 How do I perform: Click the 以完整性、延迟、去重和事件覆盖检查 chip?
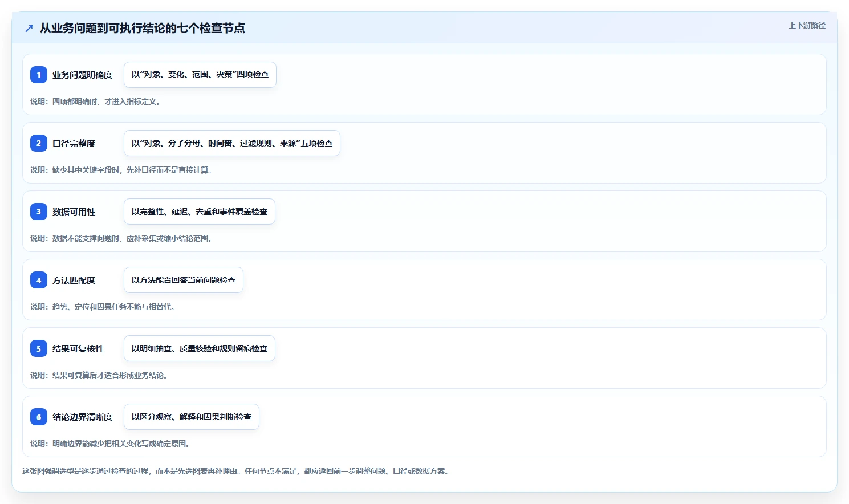tap(200, 212)
